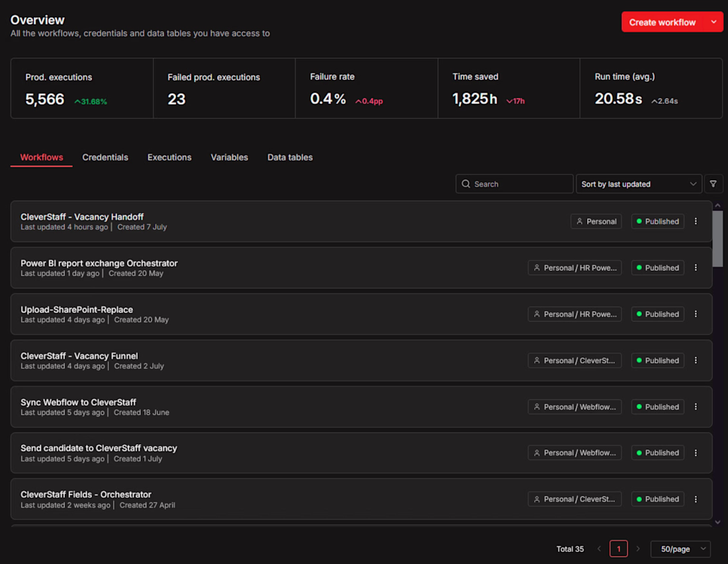Image resolution: width=728 pixels, height=564 pixels.
Task: Go to next page arrow in pagination
Action: coord(638,549)
